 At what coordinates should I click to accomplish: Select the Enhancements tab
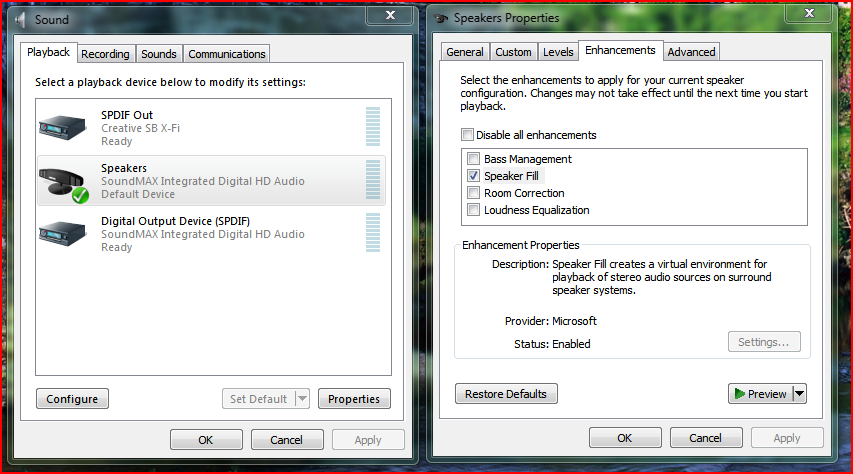[620, 50]
